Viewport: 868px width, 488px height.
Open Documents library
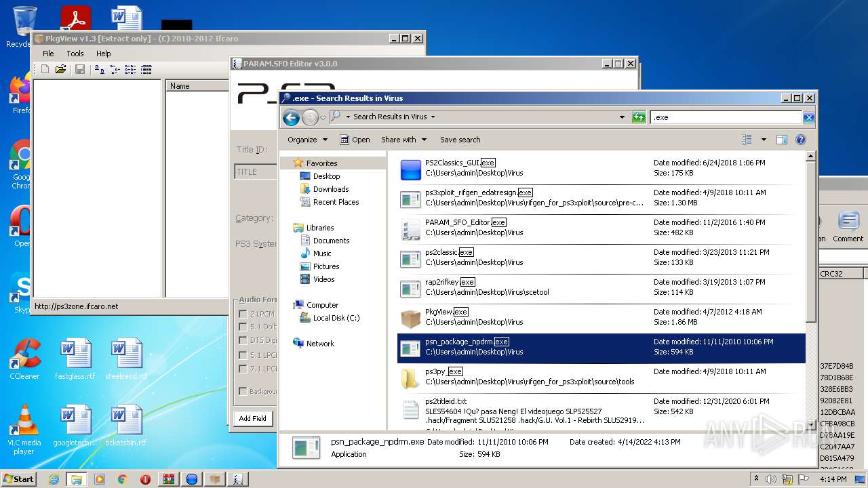point(331,241)
